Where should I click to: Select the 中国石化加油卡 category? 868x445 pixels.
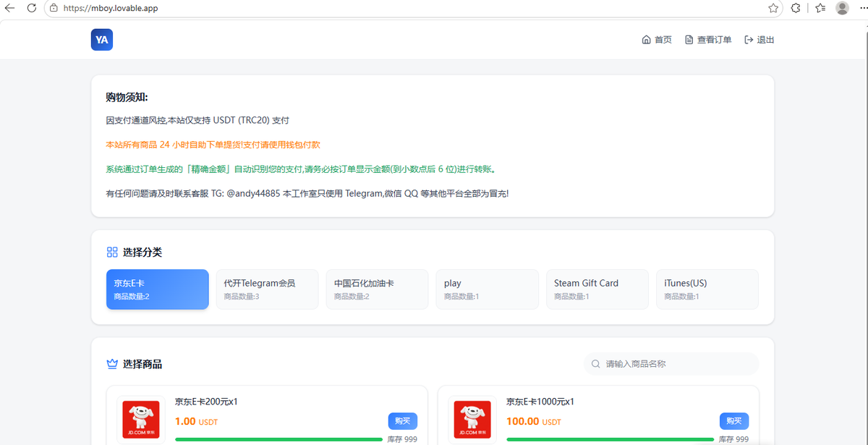point(378,289)
